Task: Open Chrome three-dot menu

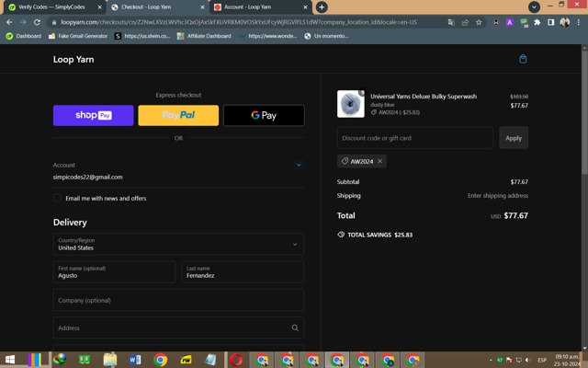Action: point(578,22)
